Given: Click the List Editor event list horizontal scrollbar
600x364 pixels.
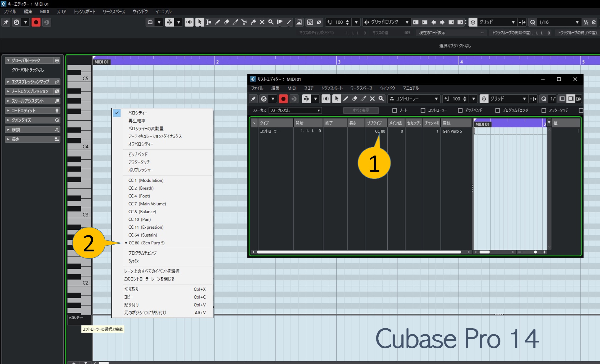Looking at the screenshot, I should (359, 252).
